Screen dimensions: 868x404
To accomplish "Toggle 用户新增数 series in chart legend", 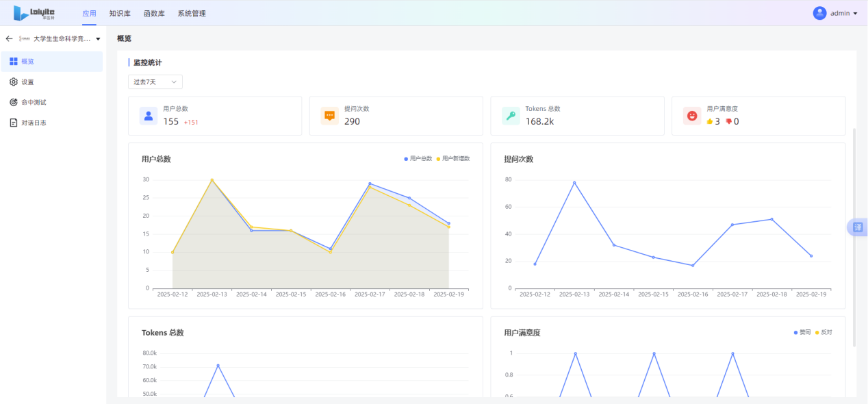I will (453, 159).
